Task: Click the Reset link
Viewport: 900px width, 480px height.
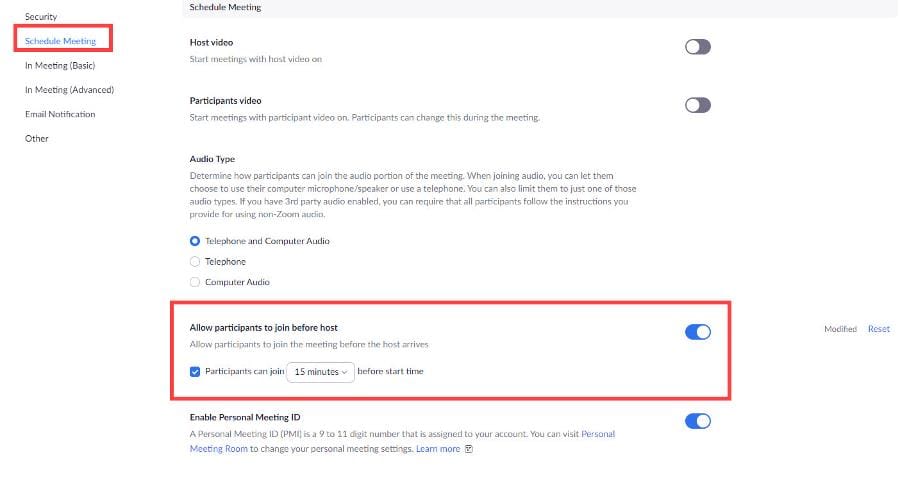Action: (x=878, y=329)
